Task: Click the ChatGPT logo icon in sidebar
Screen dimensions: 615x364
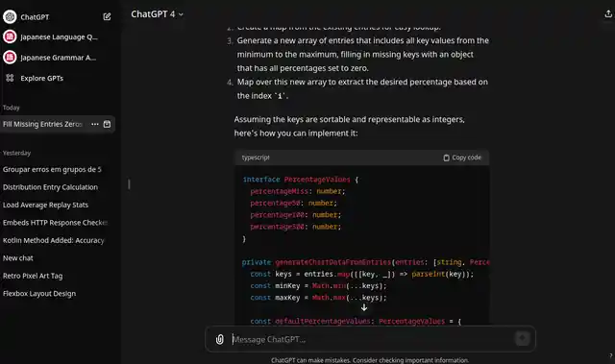Action: click(10, 17)
